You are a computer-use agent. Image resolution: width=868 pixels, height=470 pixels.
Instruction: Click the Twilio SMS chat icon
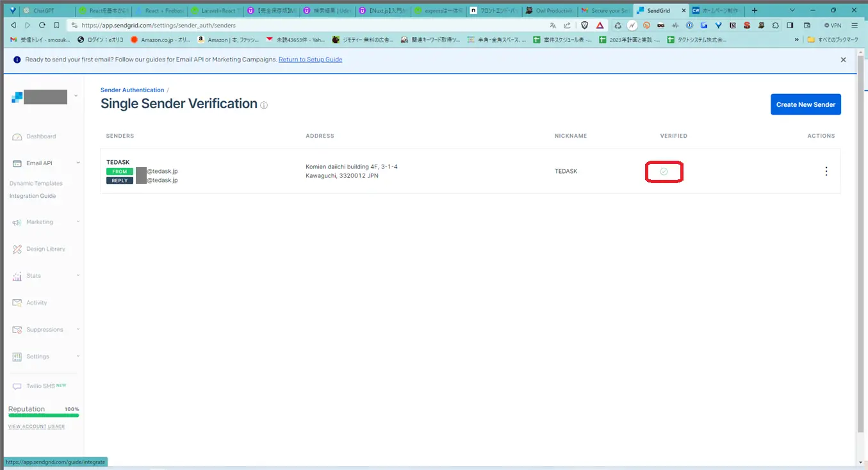pos(17,386)
